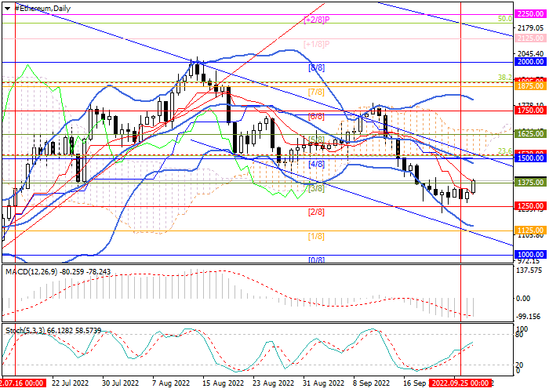Click the last bullish candle near 1375
The width and height of the screenshot is (549, 392).
[474, 186]
